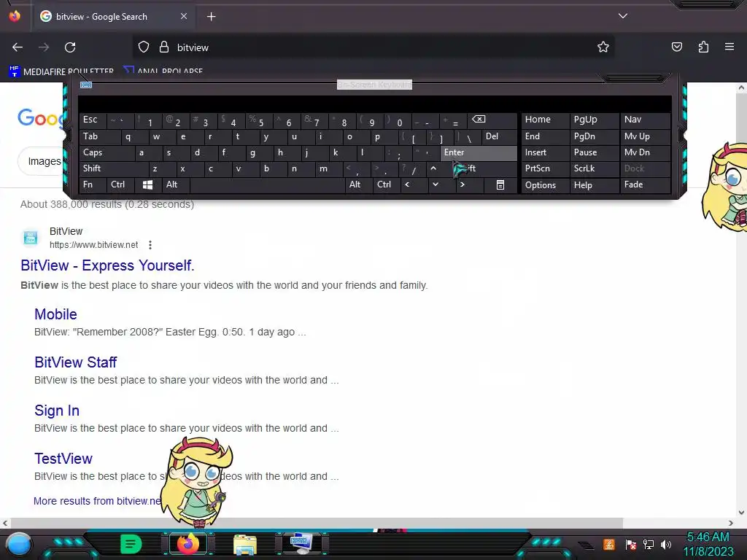
Task: Click the vertical scrollbar down arrow
Action: [x=741, y=513]
